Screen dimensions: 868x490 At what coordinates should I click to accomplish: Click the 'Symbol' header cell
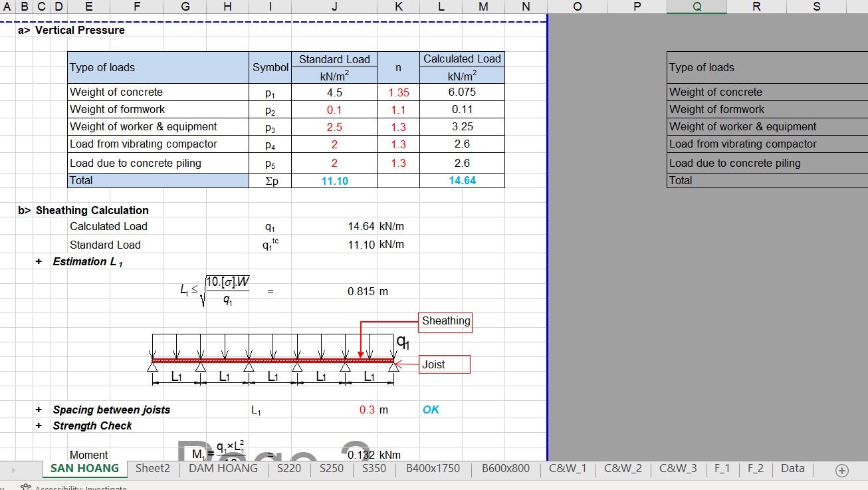coord(271,68)
